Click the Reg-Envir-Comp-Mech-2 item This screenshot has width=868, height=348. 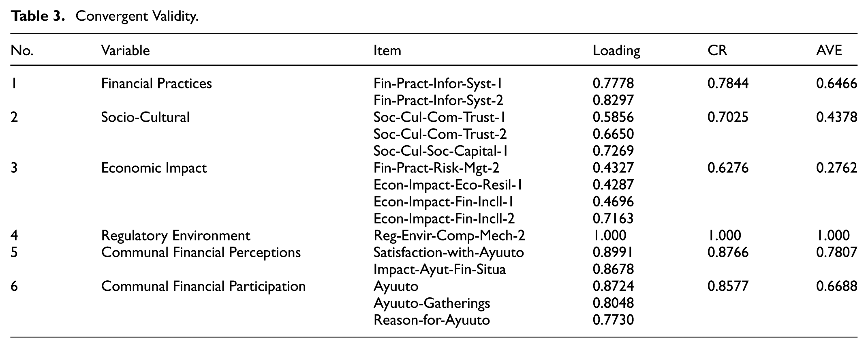(449, 236)
